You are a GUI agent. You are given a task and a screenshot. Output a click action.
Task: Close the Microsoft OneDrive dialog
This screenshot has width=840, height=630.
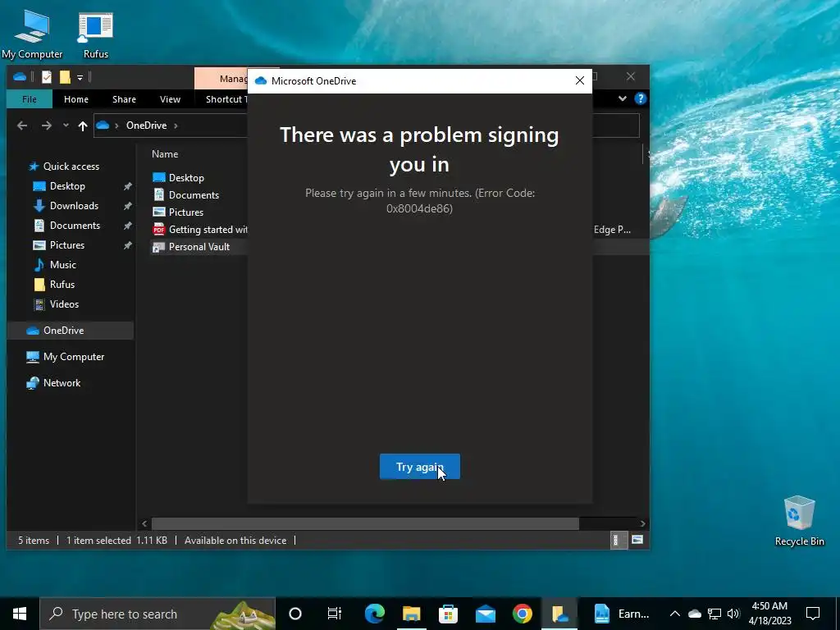click(580, 81)
